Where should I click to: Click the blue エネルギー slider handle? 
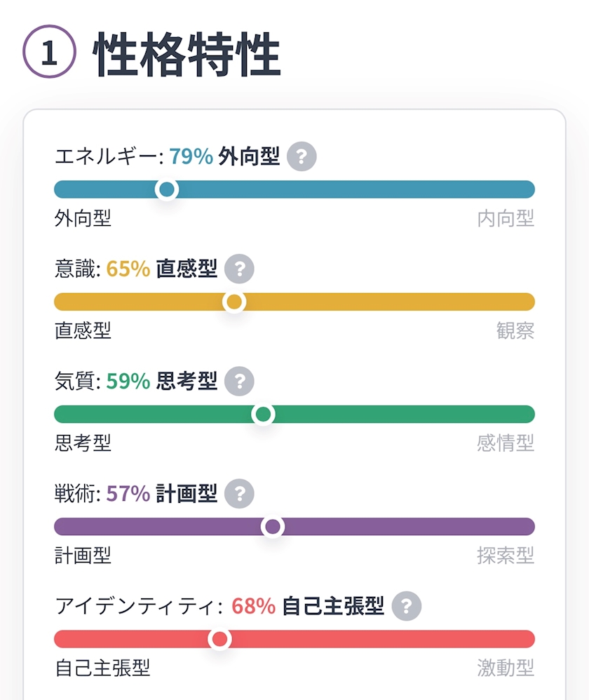coord(167,189)
